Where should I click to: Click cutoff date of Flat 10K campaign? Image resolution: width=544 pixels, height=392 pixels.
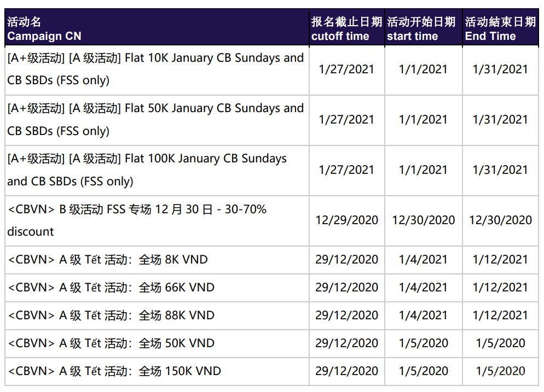[x=346, y=69]
